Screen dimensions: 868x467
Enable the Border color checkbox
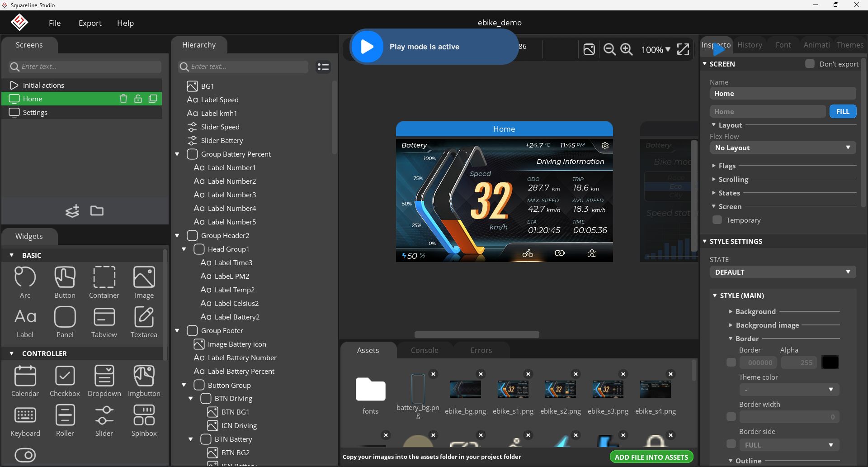(731, 362)
